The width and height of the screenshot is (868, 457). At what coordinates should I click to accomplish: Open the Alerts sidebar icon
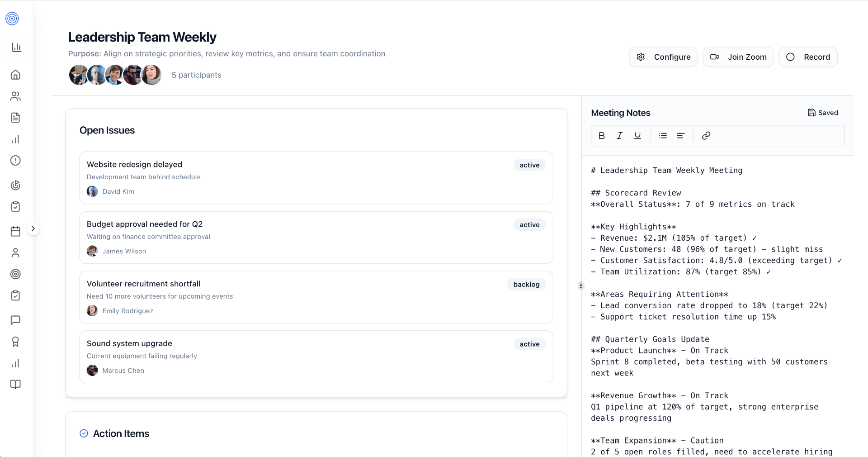click(x=16, y=161)
